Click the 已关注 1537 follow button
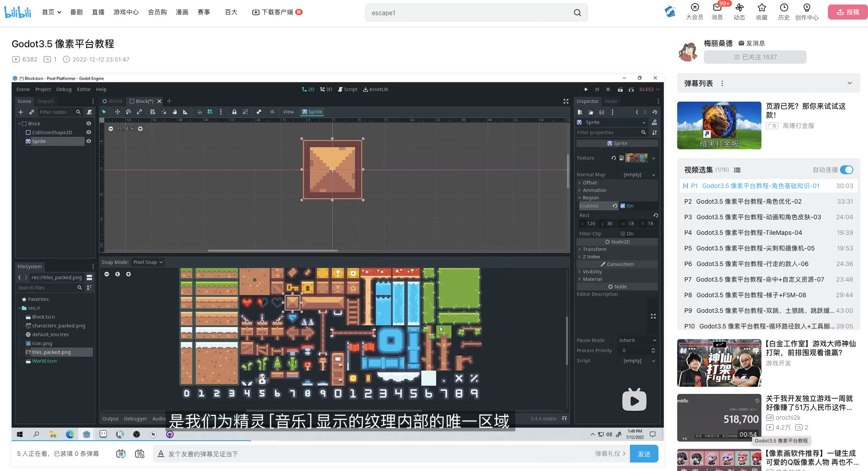The image size is (868, 471). pos(755,57)
